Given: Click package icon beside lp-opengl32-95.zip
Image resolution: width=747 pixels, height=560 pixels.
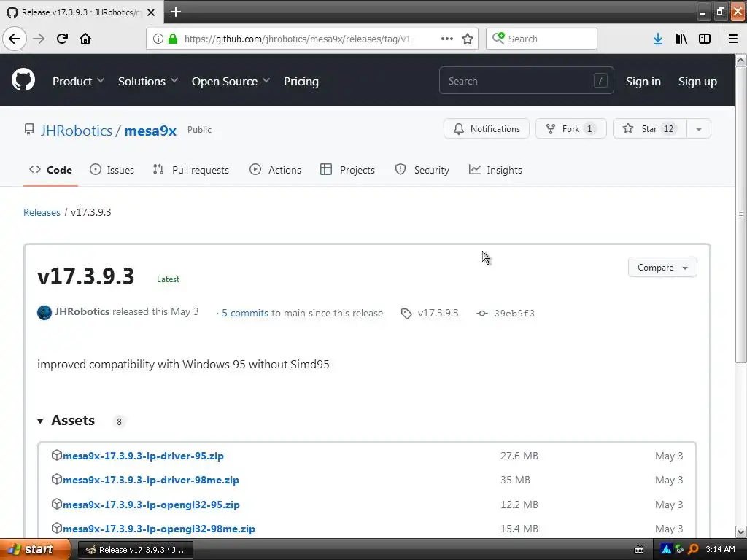Looking at the screenshot, I should [x=57, y=504].
